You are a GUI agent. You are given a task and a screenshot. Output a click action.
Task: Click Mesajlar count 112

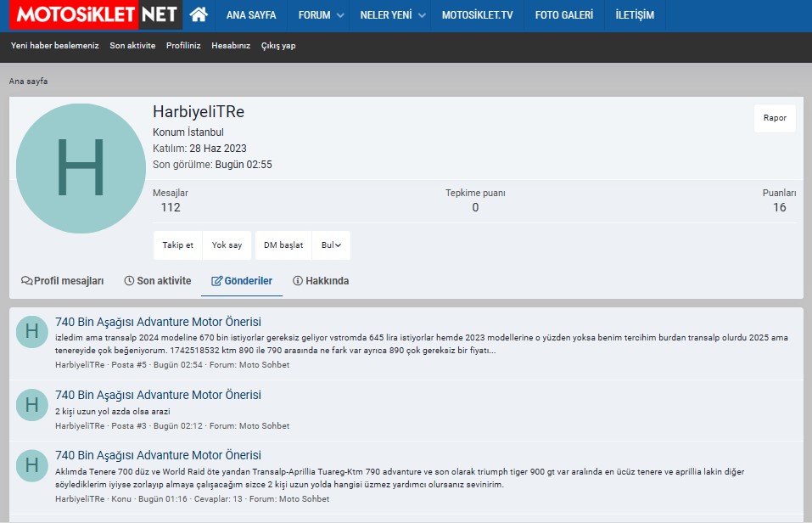click(x=171, y=207)
